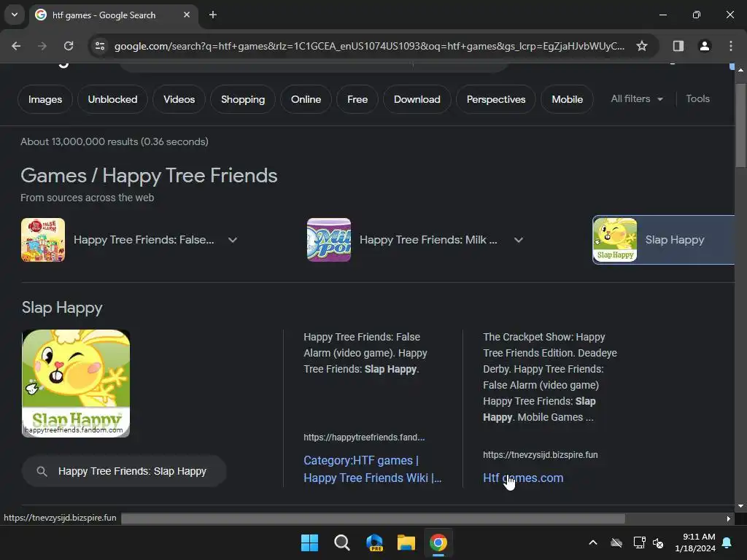Open Windows taskbar search
This screenshot has height=560, width=747.
coord(341,542)
